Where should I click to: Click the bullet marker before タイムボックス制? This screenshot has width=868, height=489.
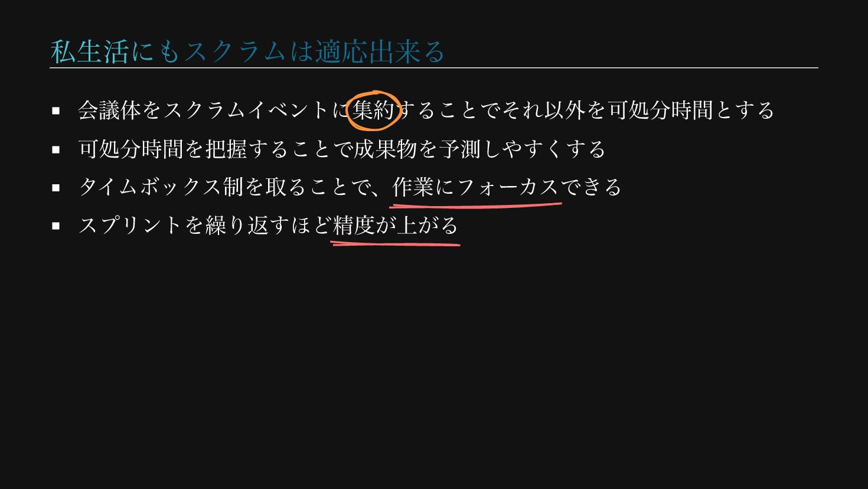(x=56, y=188)
